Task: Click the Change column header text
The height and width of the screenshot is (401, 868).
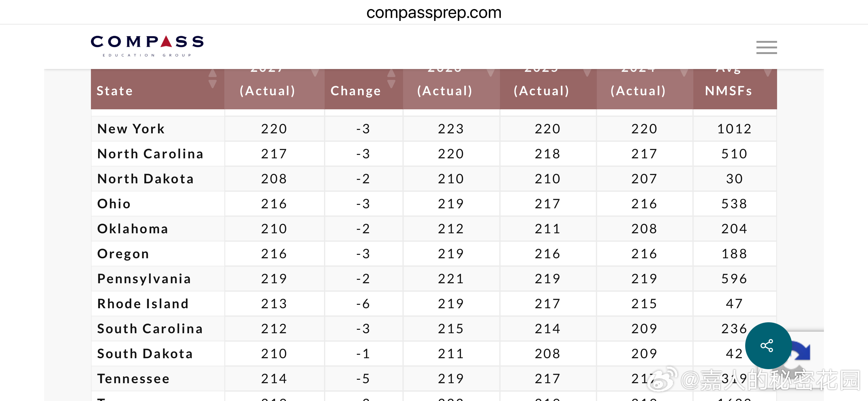Action: (x=356, y=91)
